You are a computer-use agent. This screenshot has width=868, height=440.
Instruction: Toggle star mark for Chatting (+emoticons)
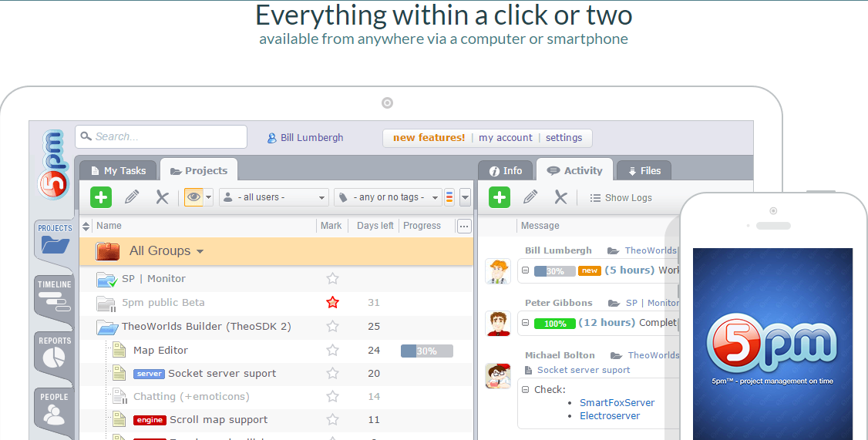tap(332, 396)
